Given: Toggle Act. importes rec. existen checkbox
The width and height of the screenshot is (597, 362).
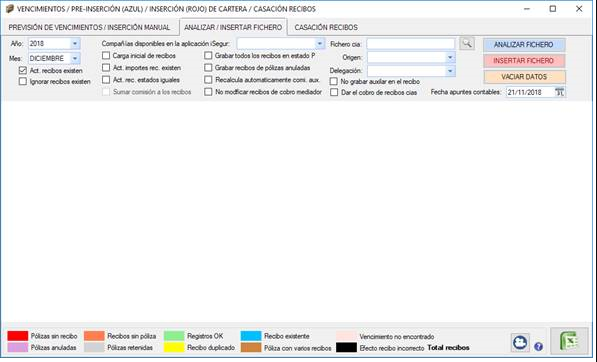Looking at the screenshot, I should click(106, 68).
